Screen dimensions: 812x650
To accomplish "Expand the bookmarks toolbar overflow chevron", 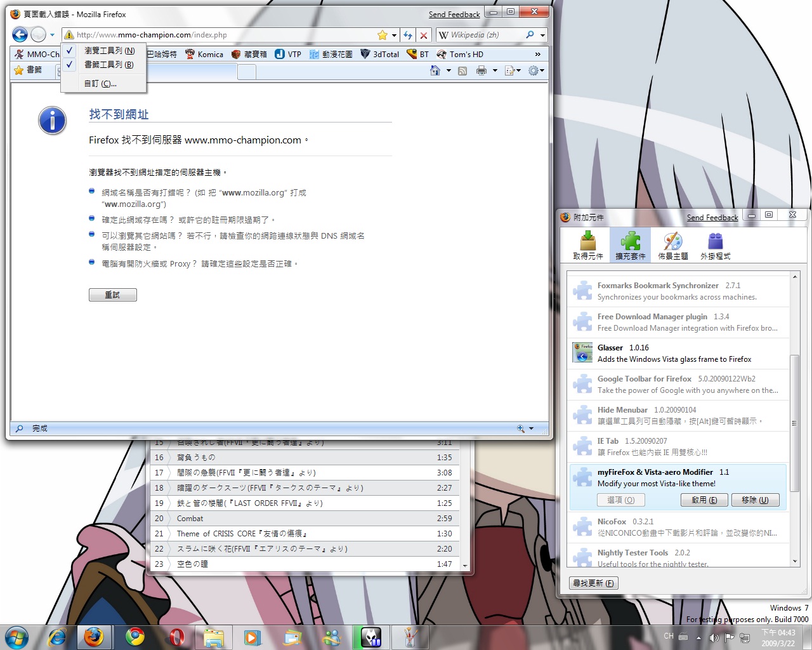I will point(538,54).
